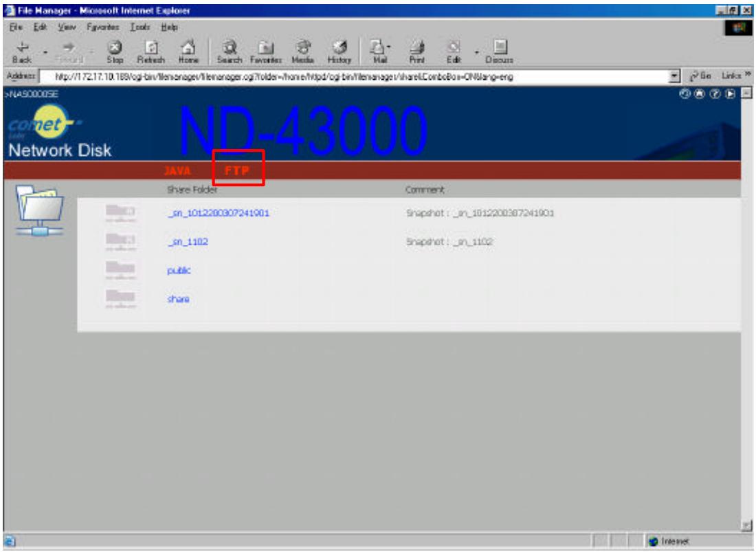Click the first round header icon

point(685,94)
